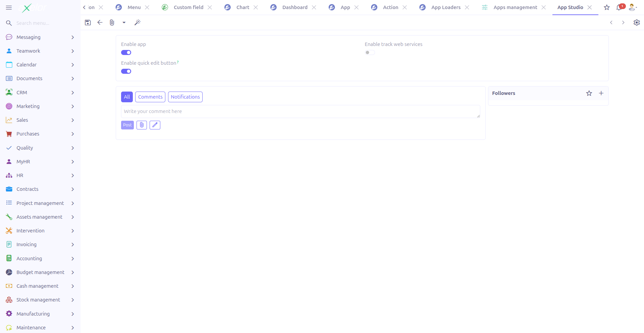
Task: Click the attachment paperclip in toolbar
Action: (x=112, y=22)
